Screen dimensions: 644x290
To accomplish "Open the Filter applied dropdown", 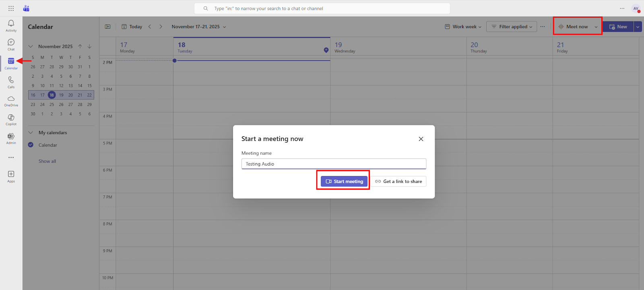I will click(512, 27).
